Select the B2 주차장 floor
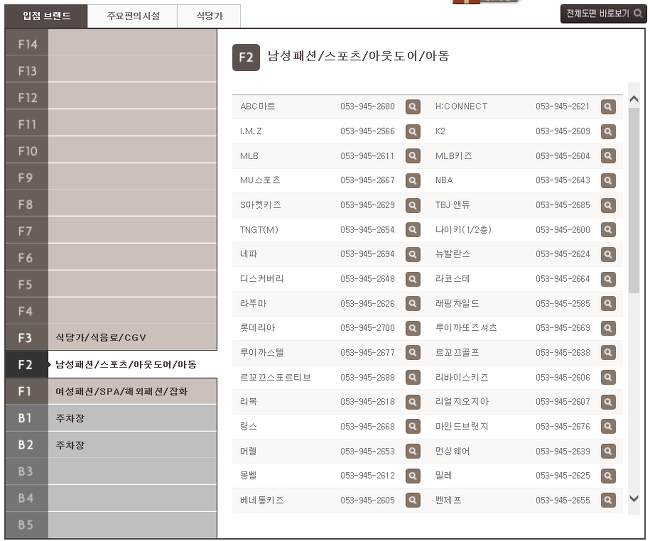 click(x=111, y=445)
